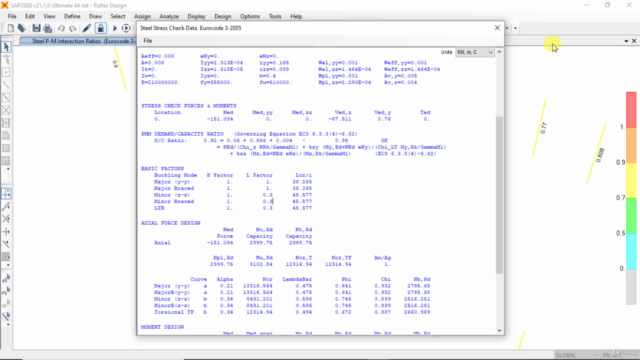Open the Define menu

(x=72, y=16)
